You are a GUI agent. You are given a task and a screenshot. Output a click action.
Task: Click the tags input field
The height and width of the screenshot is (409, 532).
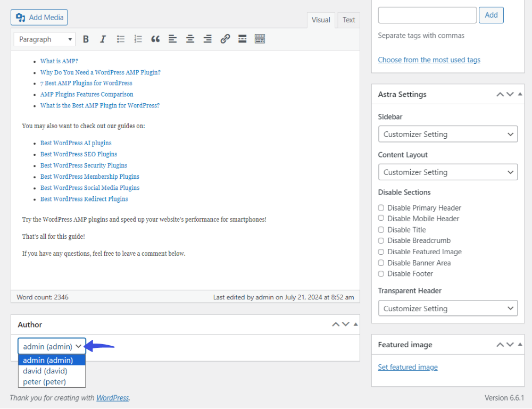click(x=428, y=15)
